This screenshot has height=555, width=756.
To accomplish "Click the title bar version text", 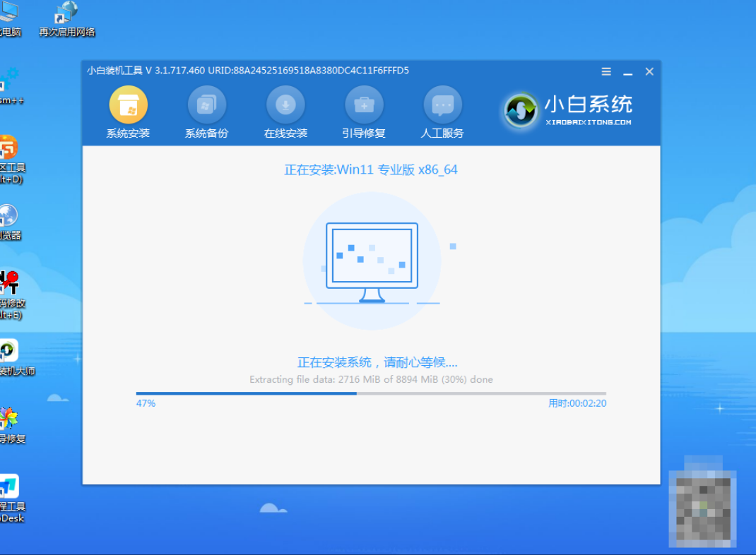I will pos(248,71).
